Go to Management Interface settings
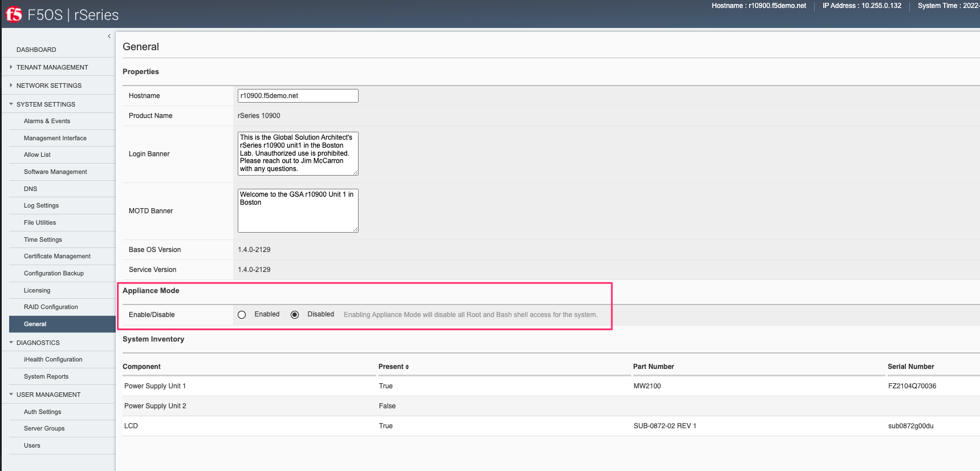Screen dimensions: 980x471 click(x=55, y=138)
